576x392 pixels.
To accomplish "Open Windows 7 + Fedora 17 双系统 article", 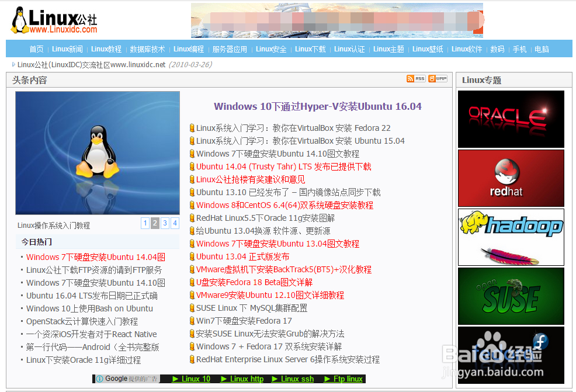I will (x=269, y=346).
